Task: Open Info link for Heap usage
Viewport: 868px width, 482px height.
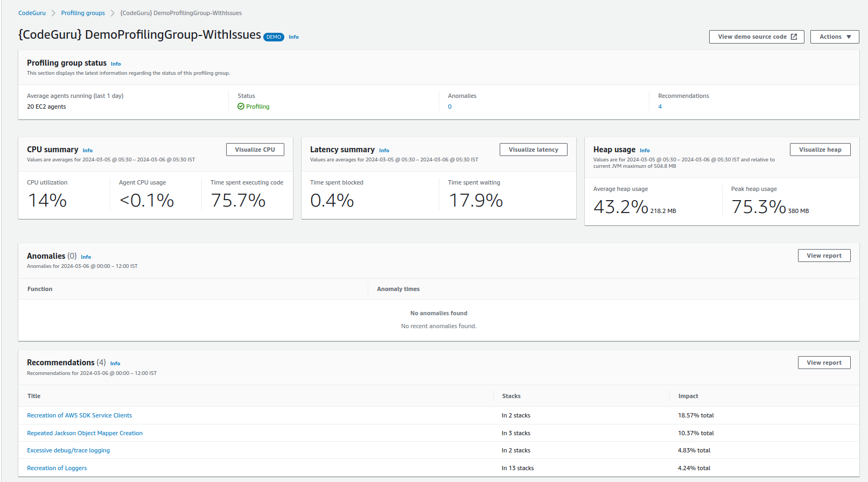Action: [645, 151]
